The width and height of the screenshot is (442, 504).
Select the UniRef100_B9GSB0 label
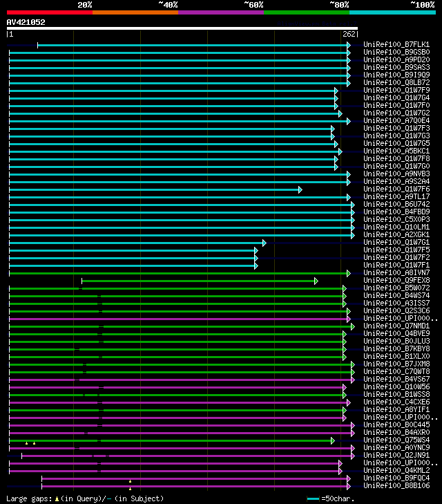pyautogui.click(x=396, y=52)
